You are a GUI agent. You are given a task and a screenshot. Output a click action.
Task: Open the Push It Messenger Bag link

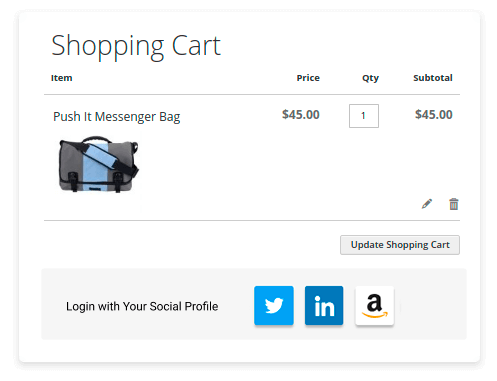pos(117,117)
